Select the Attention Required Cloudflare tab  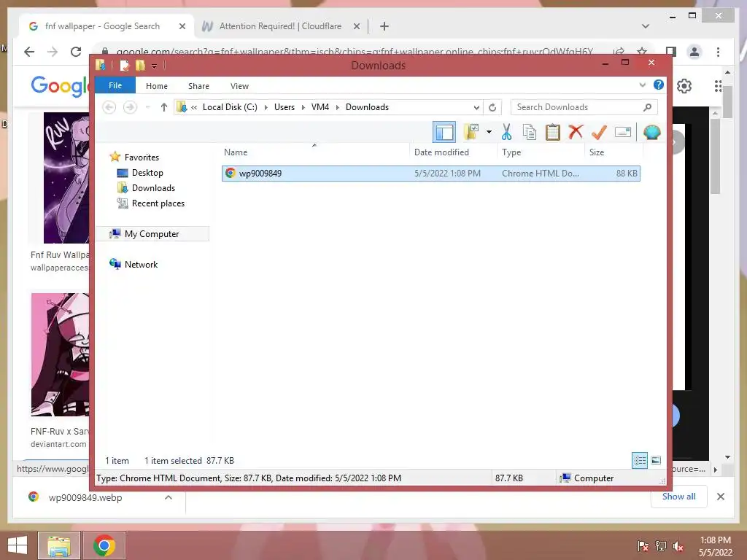tap(279, 26)
